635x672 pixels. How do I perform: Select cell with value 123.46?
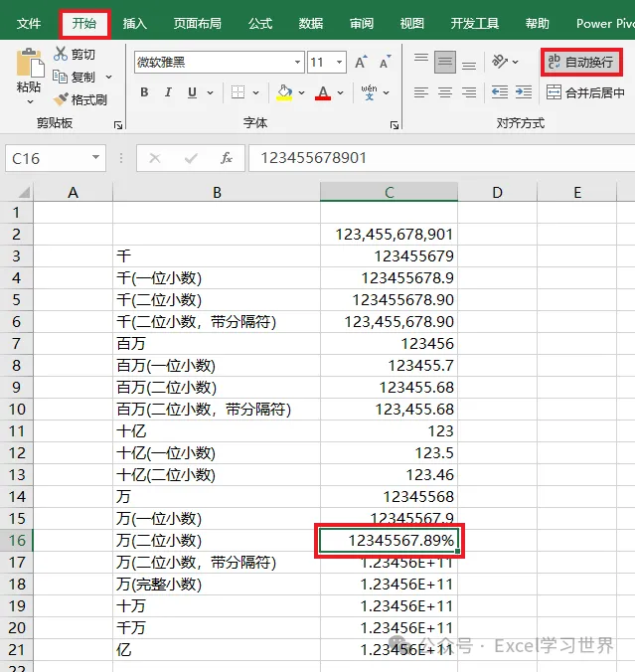point(390,475)
